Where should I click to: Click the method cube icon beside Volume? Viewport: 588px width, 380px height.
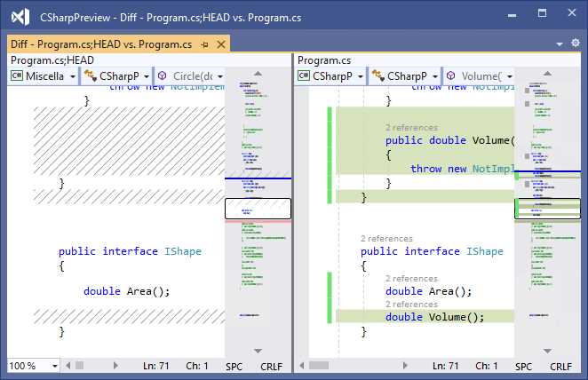pyautogui.click(x=450, y=75)
